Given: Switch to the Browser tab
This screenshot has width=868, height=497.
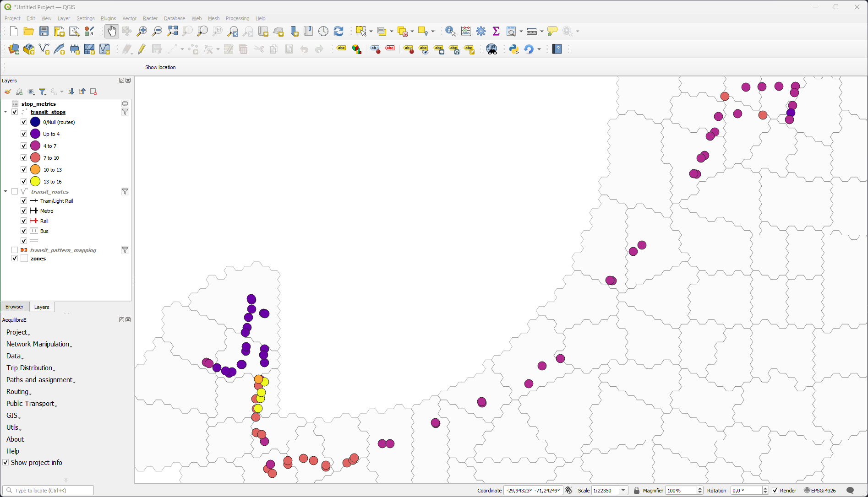Looking at the screenshot, I should (x=15, y=307).
